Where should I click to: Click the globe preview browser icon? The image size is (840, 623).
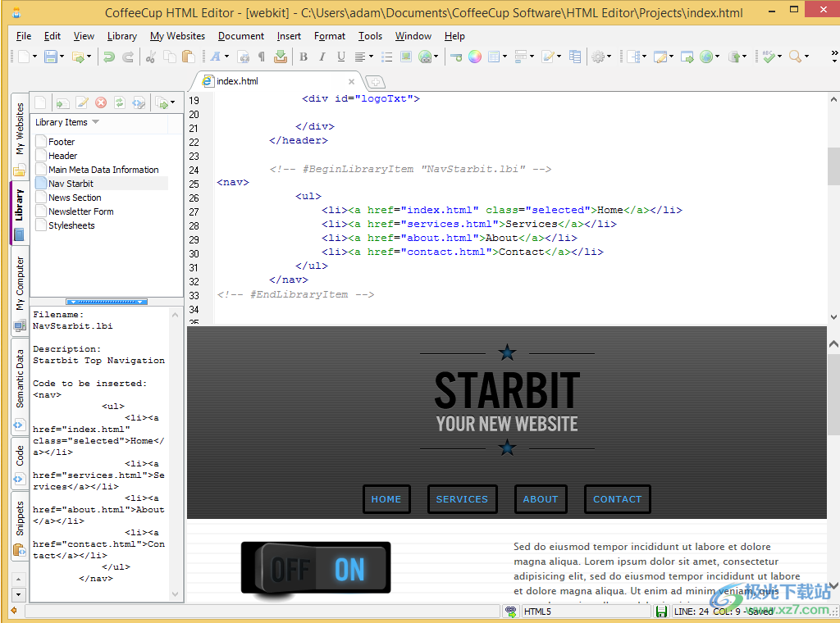(x=706, y=57)
